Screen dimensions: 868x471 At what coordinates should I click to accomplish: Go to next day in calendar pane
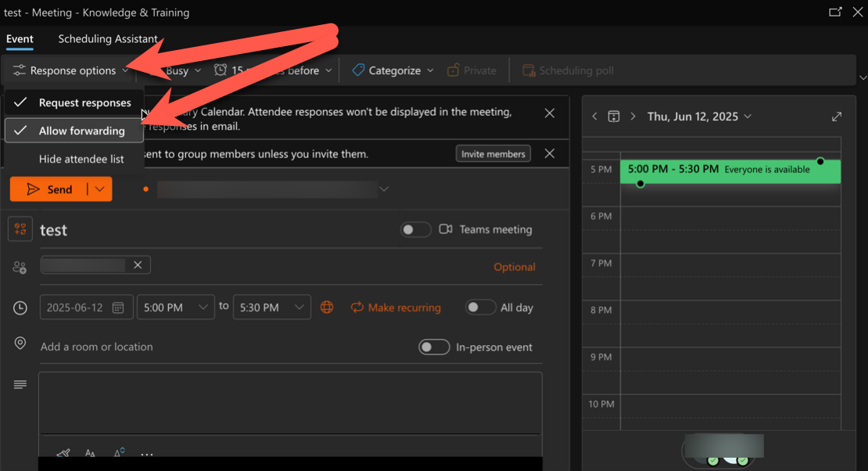click(633, 117)
